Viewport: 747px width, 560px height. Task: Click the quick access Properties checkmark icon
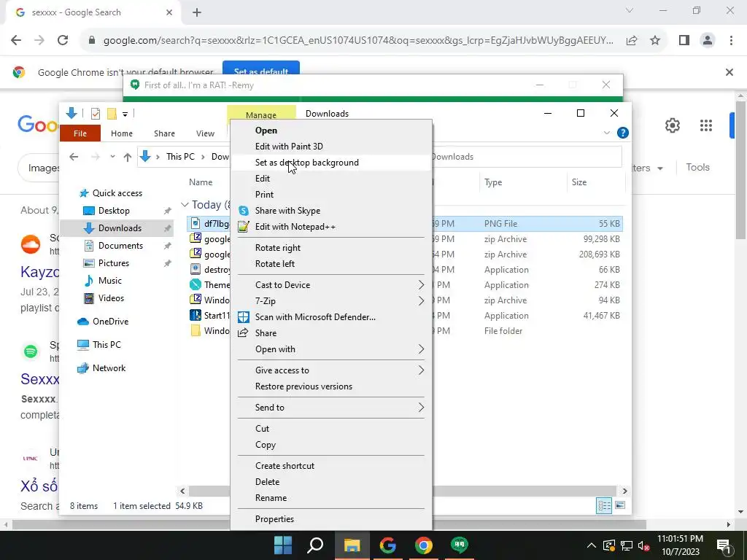(96, 113)
